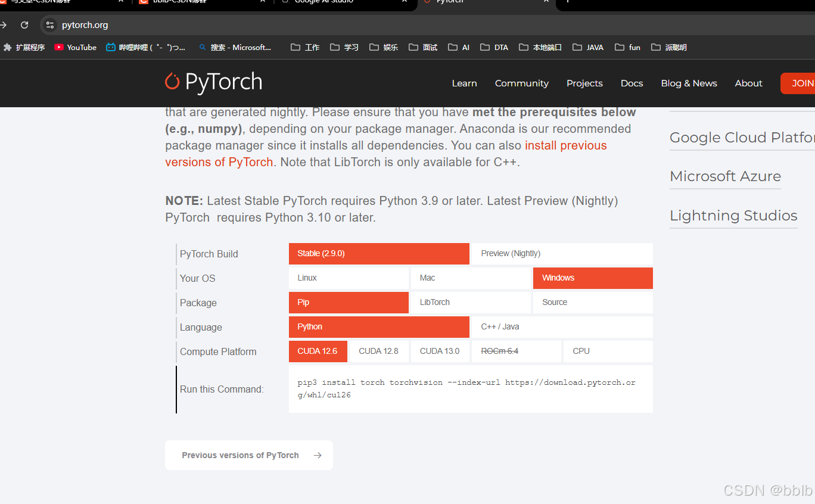This screenshot has height=504, width=815.
Task: Click the PyTorch logo in header
Action: [214, 83]
